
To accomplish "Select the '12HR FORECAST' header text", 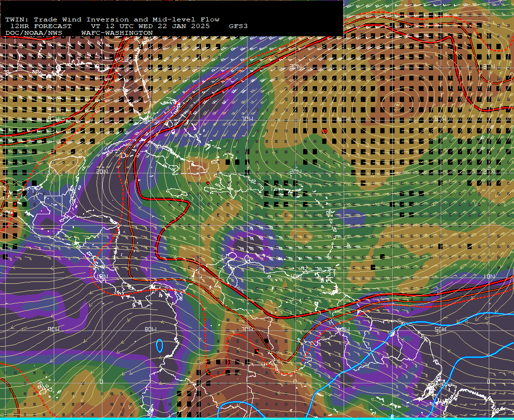I will 40,26.
